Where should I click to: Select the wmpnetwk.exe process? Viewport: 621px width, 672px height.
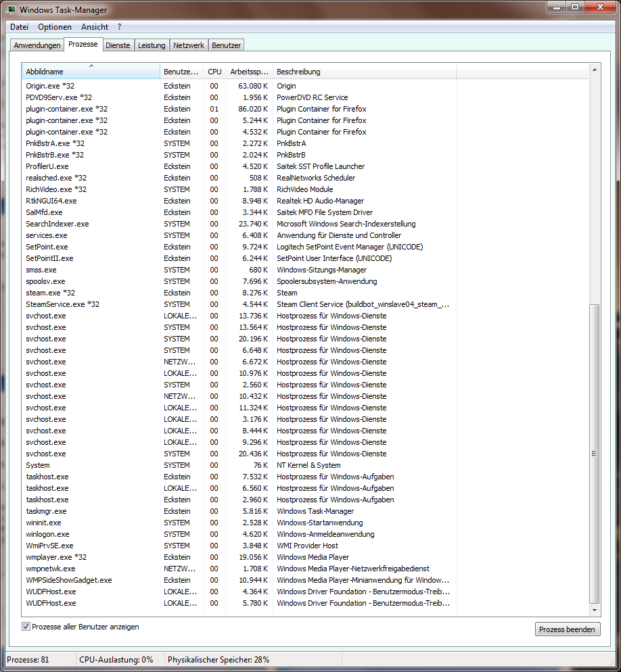point(239,569)
